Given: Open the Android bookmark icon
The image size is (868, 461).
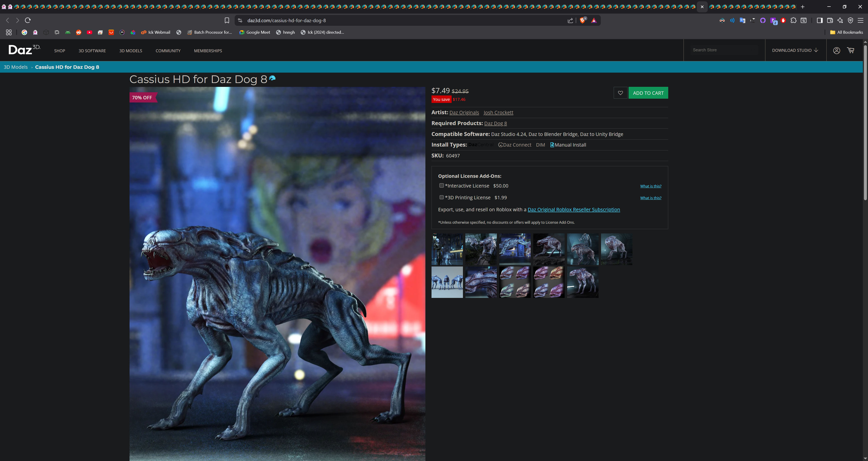Looking at the screenshot, I should pyautogui.click(x=68, y=32).
